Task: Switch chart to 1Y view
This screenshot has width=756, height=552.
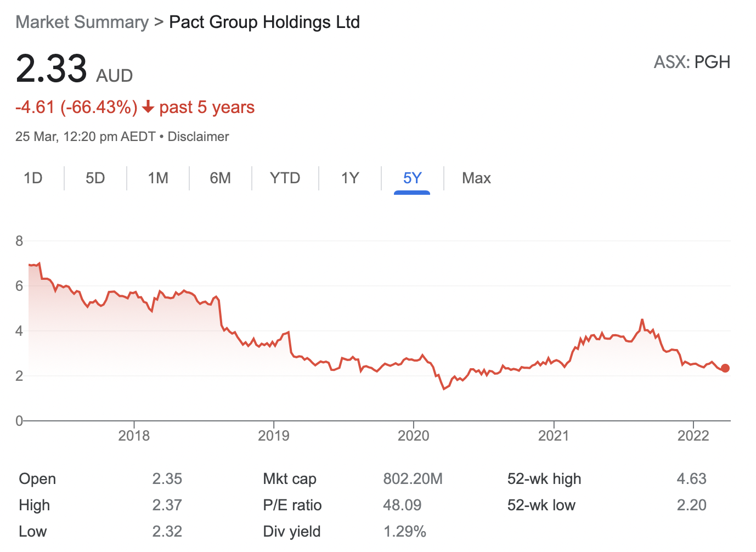Action: pos(350,178)
